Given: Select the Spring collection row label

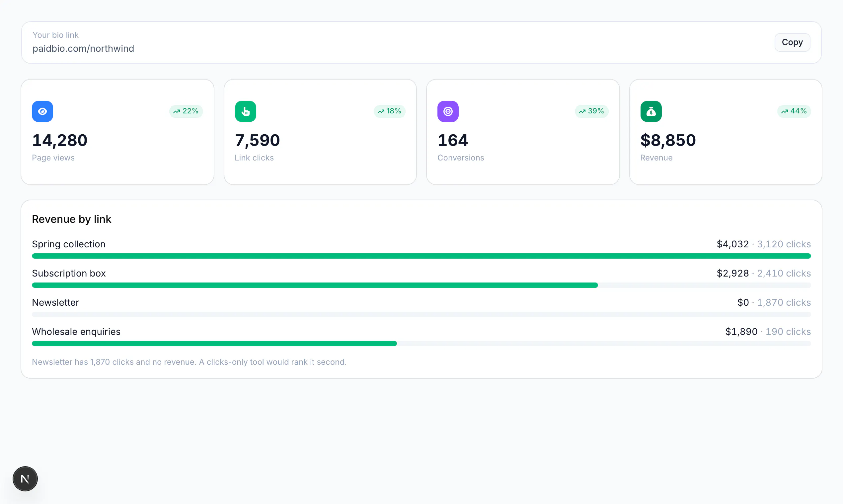Looking at the screenshot, I should click(69, 244).
